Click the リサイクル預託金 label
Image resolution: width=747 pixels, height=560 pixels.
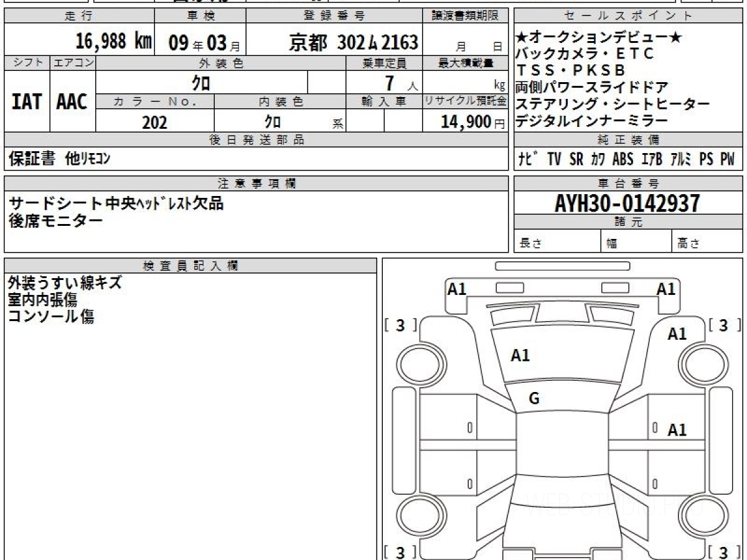(465, 101)
